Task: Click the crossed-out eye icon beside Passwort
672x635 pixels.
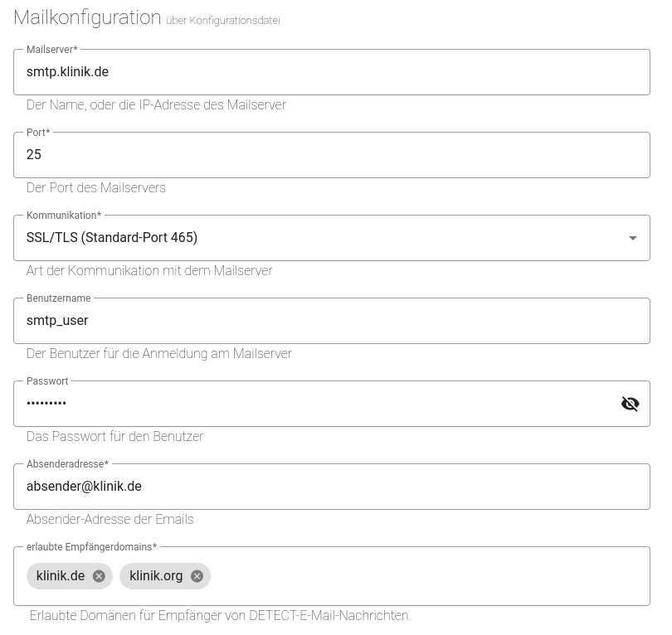Action: click(x=631, y=404)
